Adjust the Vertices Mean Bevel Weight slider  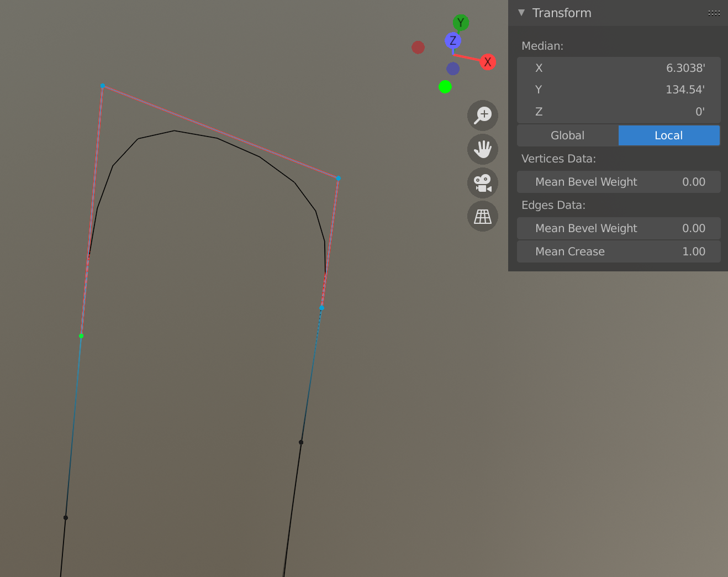coord(619,182)
